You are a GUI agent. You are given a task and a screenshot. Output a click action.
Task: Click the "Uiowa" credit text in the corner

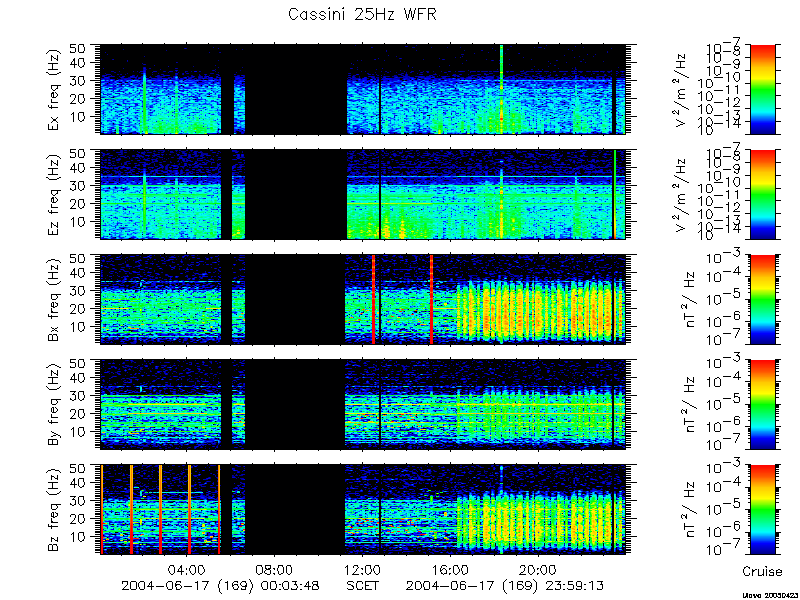coord(769,595)
